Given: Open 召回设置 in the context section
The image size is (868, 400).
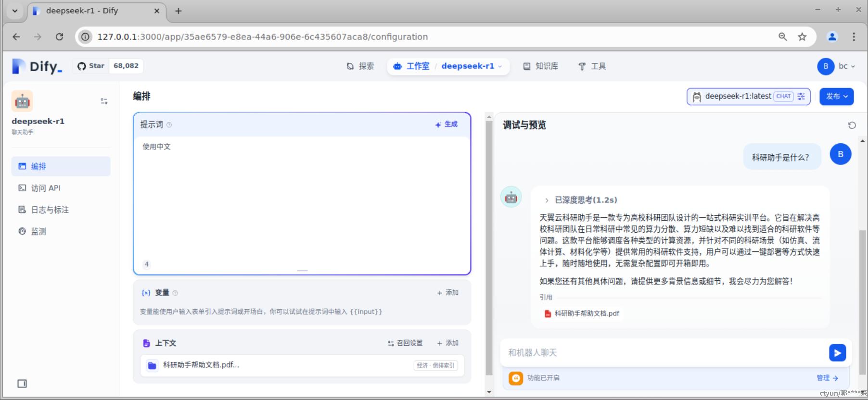Looking at the screenshot, I should 405,343.
